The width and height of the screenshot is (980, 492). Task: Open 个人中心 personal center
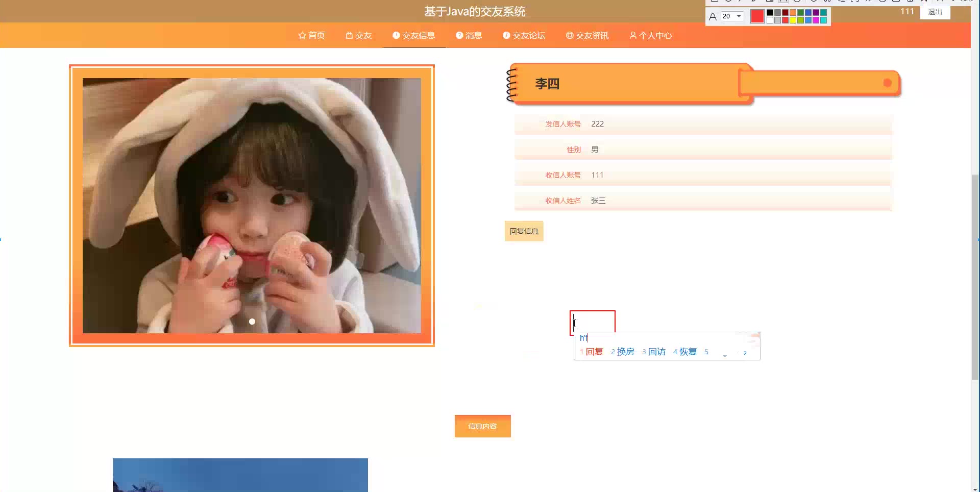(x=650, y=35)
